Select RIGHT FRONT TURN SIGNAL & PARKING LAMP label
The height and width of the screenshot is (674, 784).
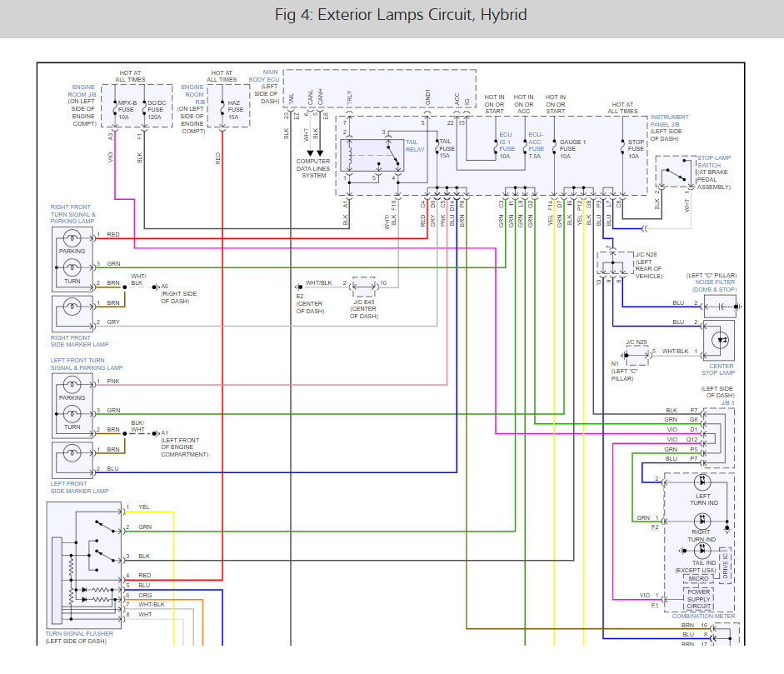click(73, 214)
